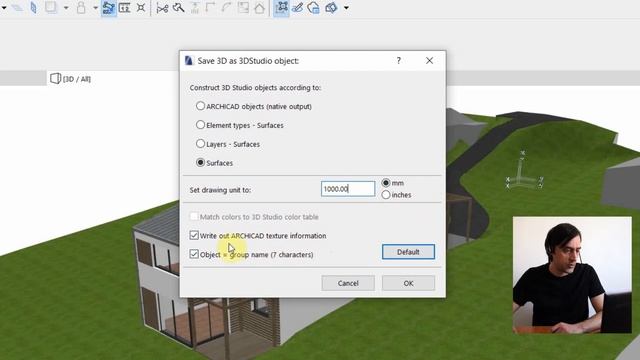Click the highlighted selection nodes icon
The width and height of the screenshot is (640, 360).
[281, 8]
